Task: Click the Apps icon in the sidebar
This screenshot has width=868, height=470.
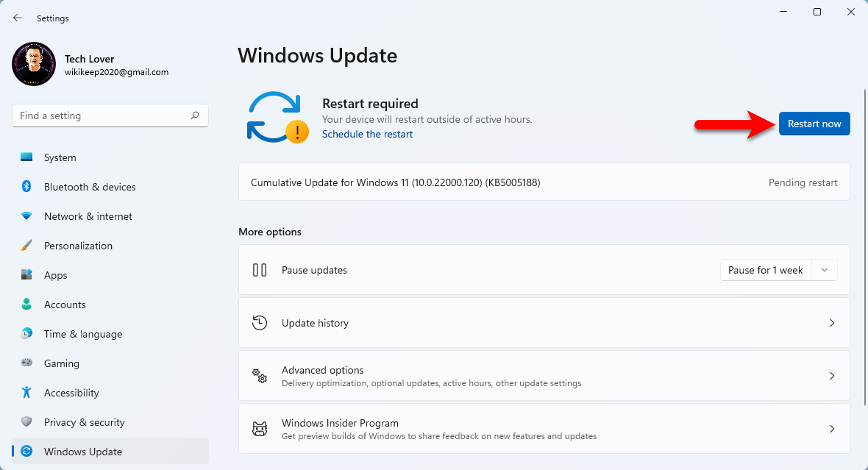Action: (x=26, y=274)
